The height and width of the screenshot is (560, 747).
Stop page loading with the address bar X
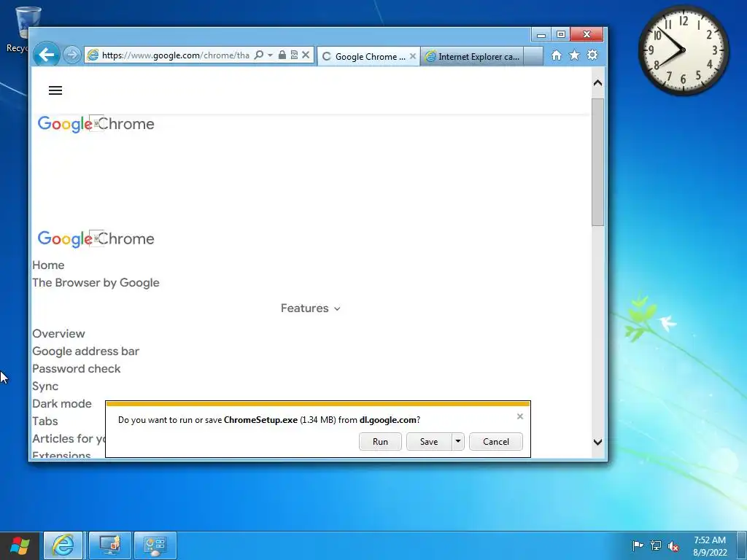[x=306, y=55]
